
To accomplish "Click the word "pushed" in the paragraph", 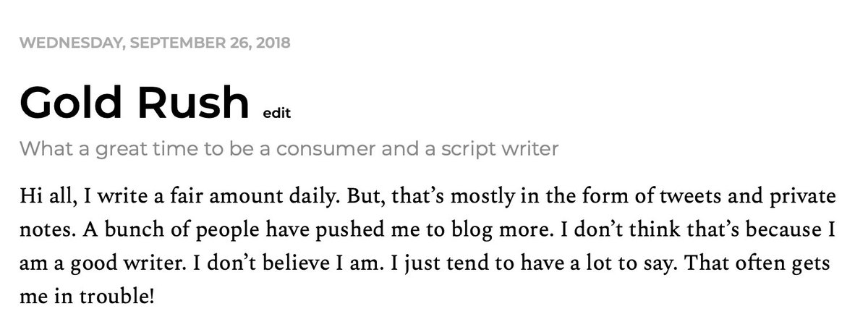I will pyautogui.click(x=350, y=231).
